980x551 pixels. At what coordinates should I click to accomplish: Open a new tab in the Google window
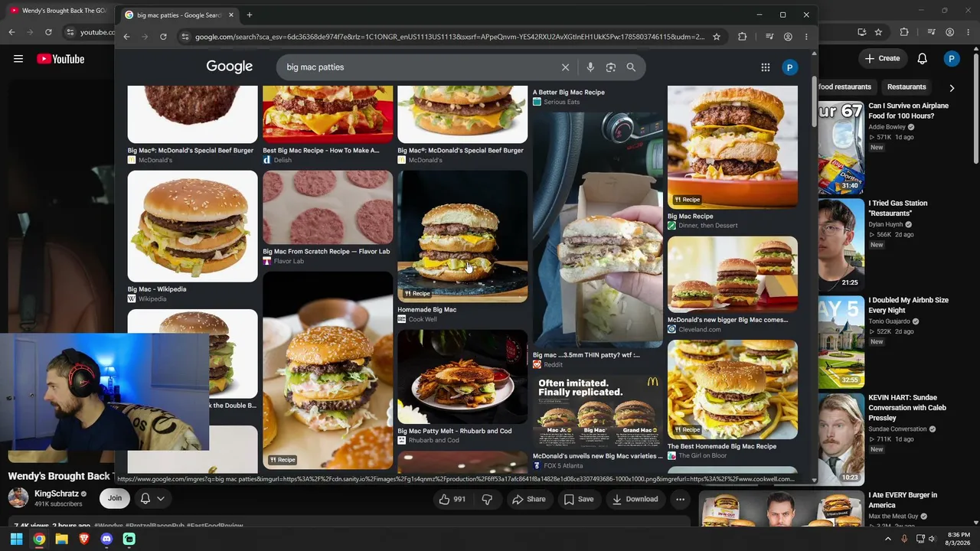[249, 15]
